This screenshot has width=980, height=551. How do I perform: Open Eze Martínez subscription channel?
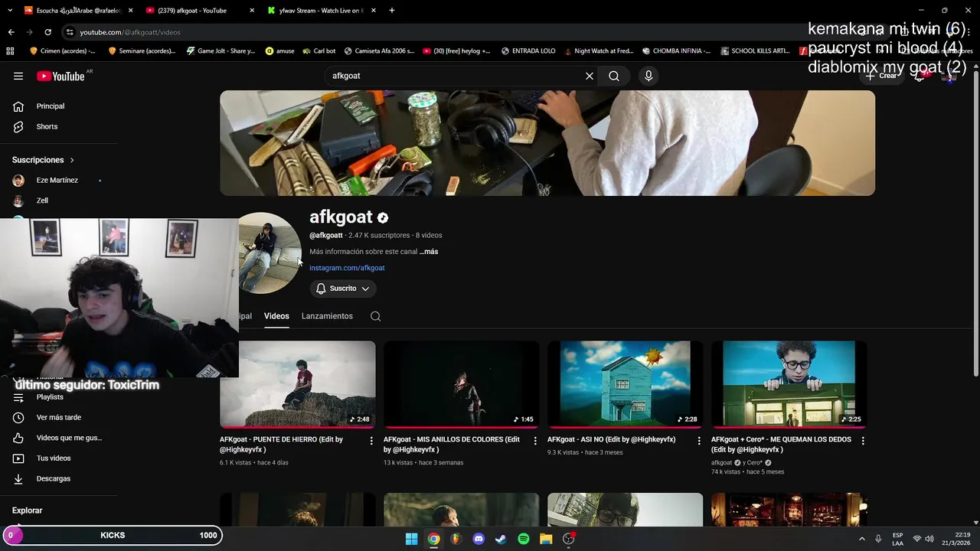tap(57, 180)
